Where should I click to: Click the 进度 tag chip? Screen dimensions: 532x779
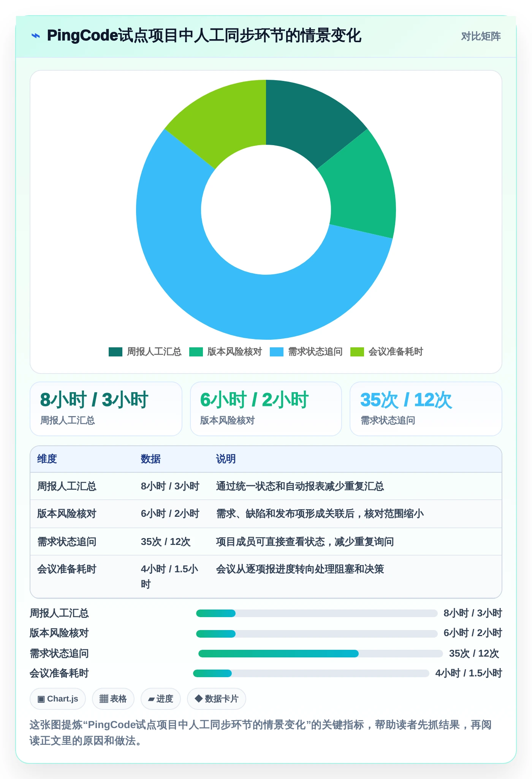(160, 699)
